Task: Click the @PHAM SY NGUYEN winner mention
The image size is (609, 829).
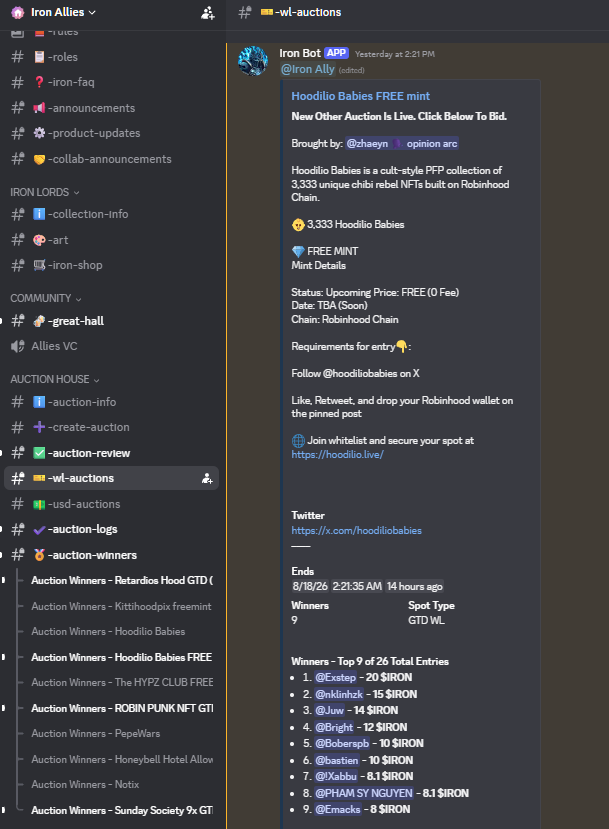Action: click(x=364, y=794)
